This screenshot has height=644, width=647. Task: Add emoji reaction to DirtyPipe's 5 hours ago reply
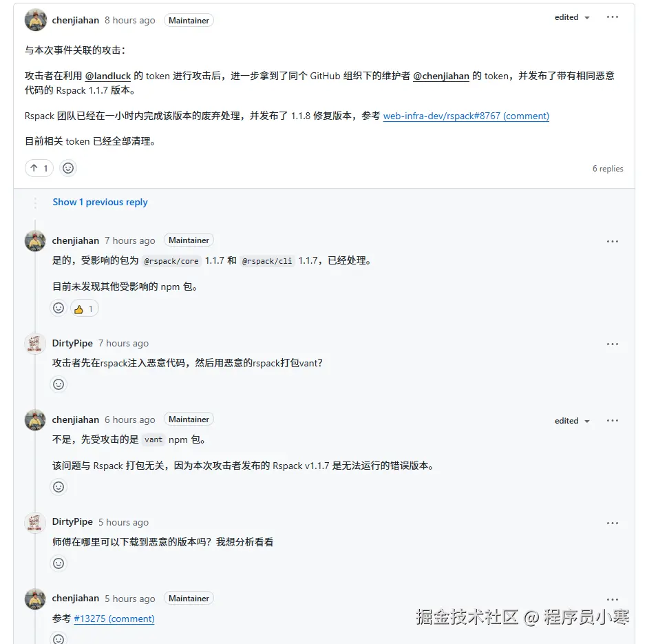(x=59, y=563)
